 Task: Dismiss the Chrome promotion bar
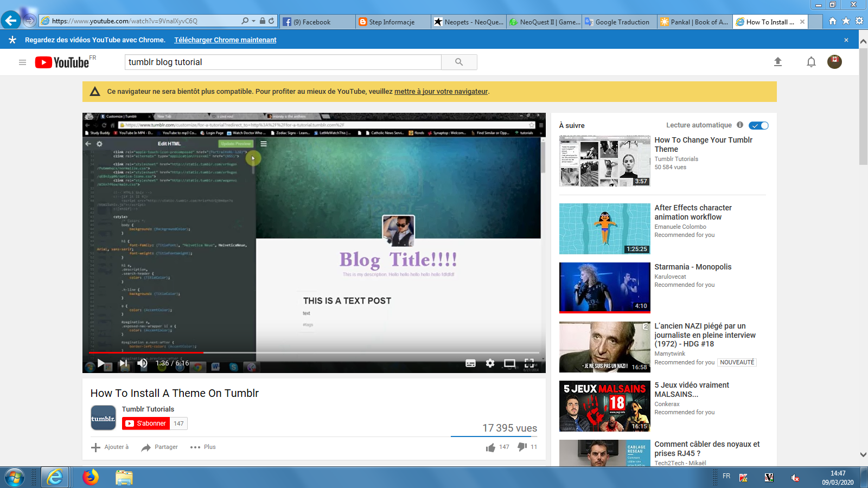(x=846, y=40)
